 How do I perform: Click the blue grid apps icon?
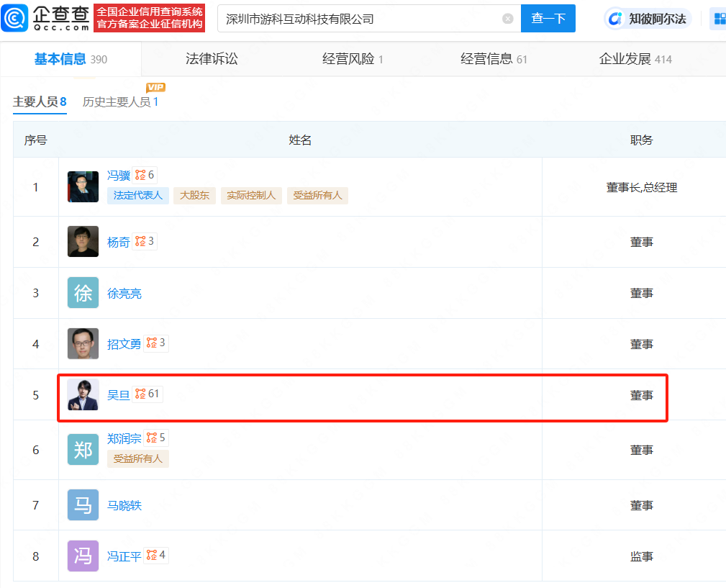click(720, 19)
